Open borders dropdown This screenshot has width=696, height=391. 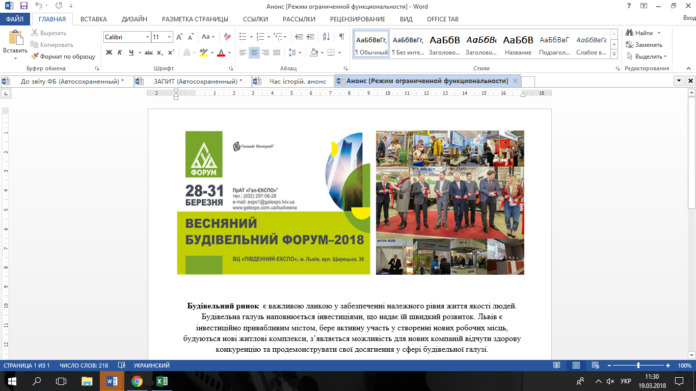click(339, 53)
